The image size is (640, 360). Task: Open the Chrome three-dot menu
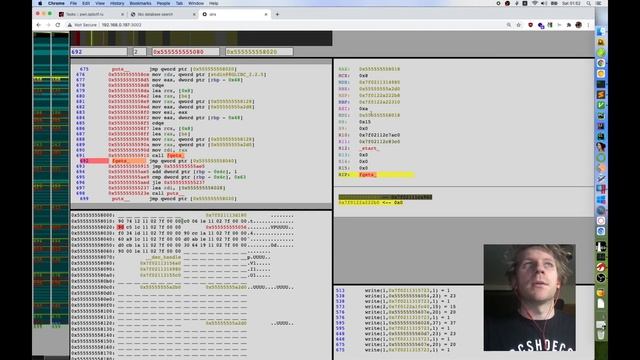(x=588, y=25)
